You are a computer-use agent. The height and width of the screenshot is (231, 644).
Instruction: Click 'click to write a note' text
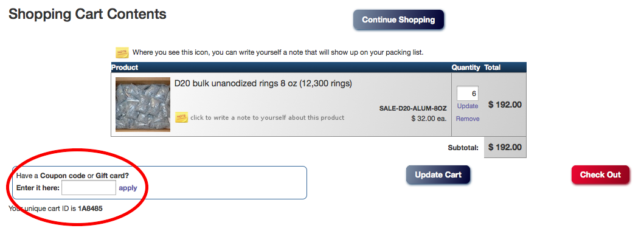click(268, 117)
